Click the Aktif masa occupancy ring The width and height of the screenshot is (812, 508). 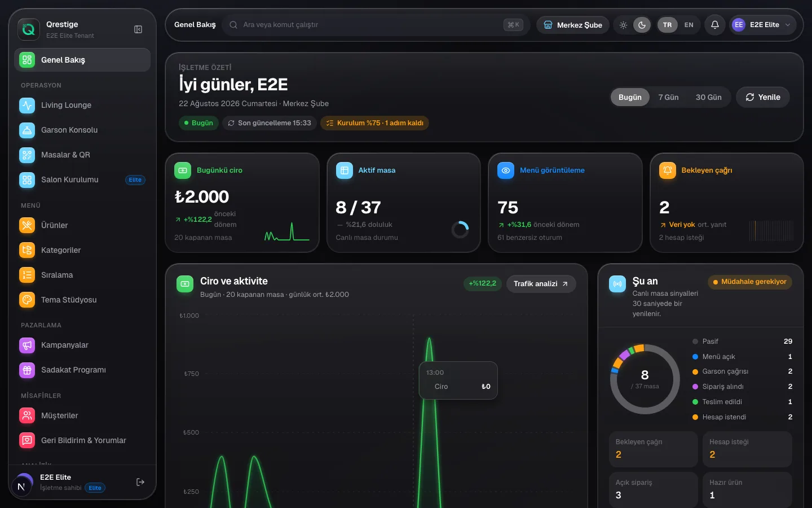click(x=460, y=229)
